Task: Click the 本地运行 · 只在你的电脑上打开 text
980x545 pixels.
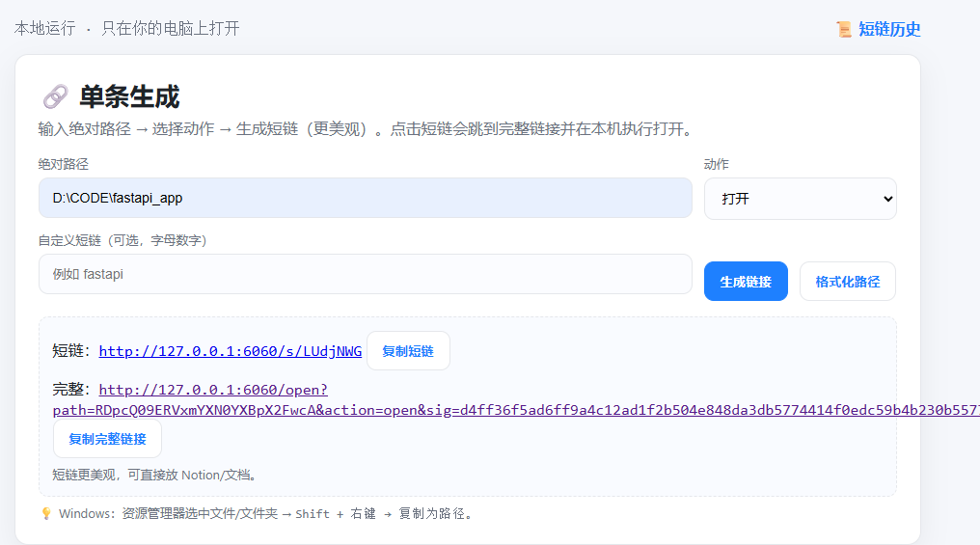Action: tap(127, 28)
